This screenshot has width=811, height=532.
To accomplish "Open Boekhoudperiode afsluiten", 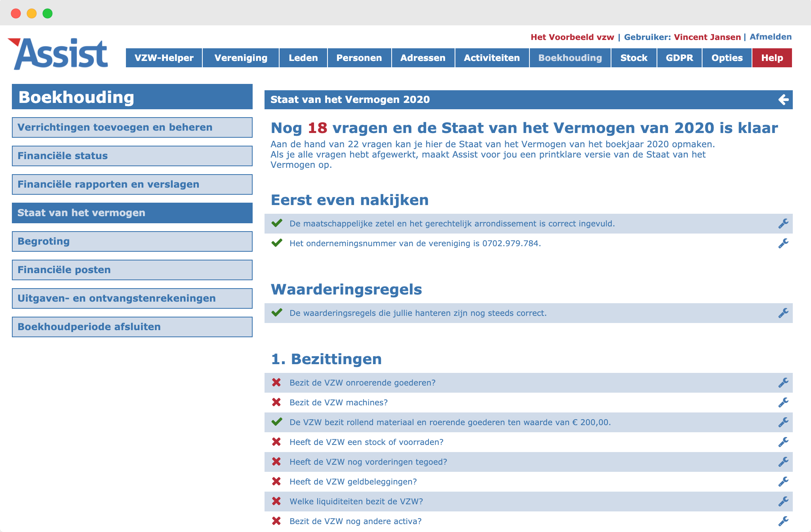I will point(132,327).
